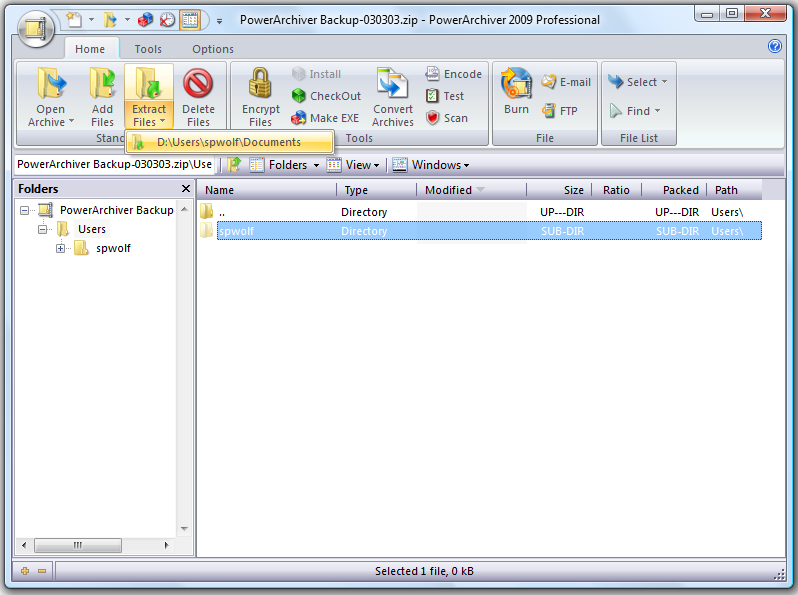
Task: Close the Folders pane
Action: [186, 189]
